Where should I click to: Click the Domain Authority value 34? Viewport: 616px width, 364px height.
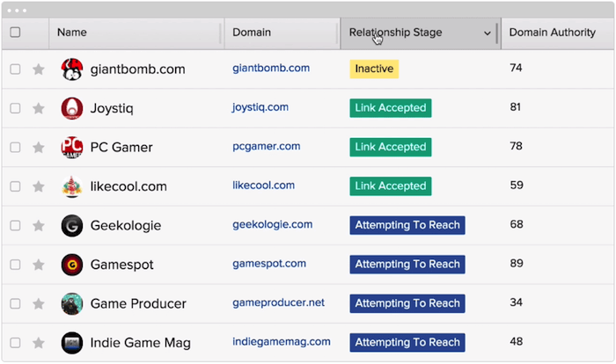tap(516, 302)
